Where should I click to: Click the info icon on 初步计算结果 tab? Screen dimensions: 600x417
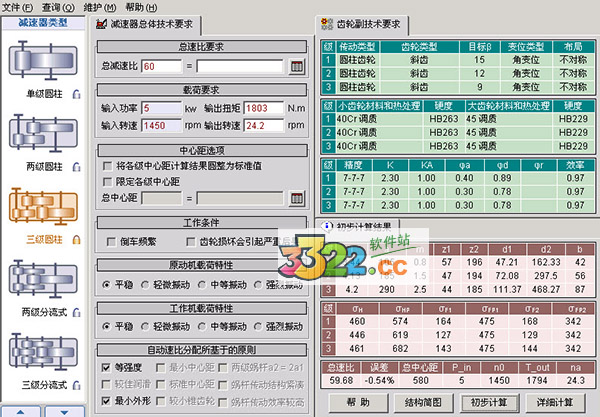click(327, 226)
